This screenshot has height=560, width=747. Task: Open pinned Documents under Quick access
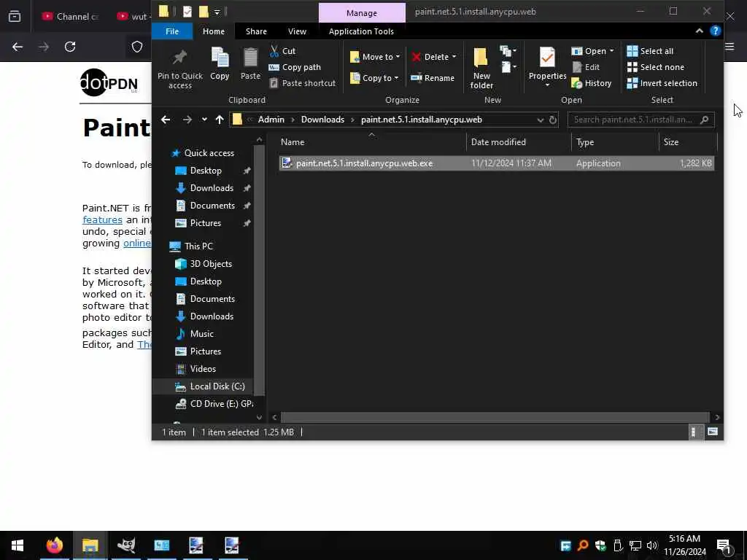click(212, 206)
